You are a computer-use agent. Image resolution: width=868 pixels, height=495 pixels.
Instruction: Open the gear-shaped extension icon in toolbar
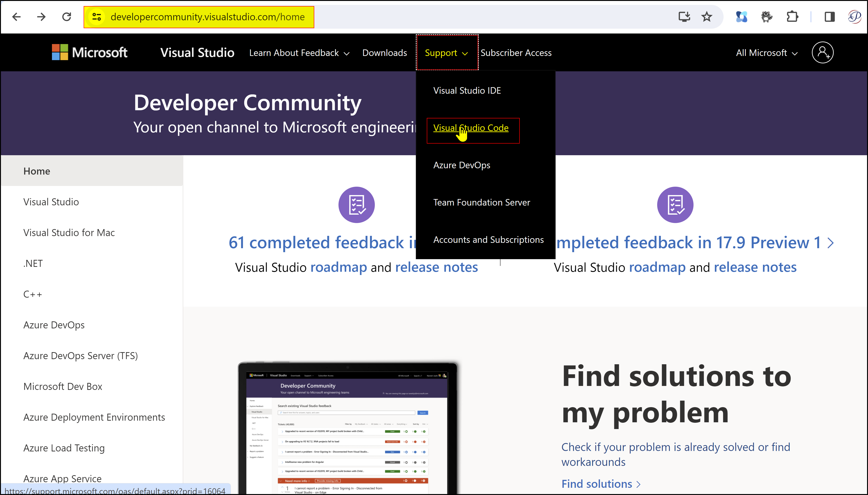767,17
